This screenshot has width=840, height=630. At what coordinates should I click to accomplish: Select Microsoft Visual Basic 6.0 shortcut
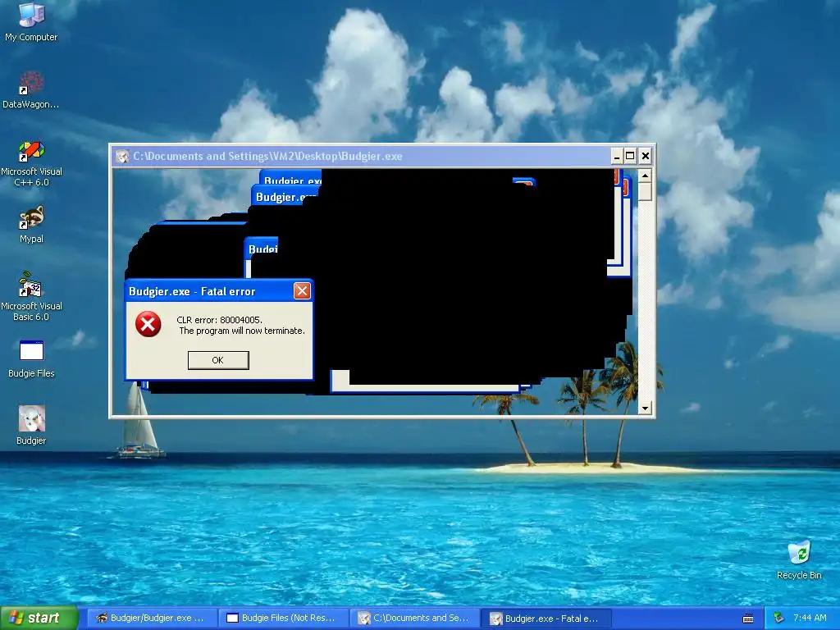[31, 296]
